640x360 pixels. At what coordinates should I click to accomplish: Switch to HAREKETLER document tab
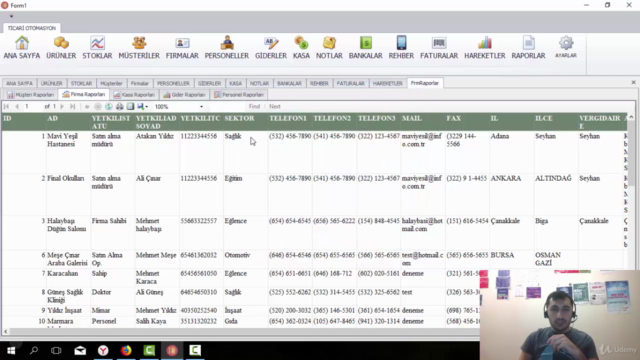click(387, 83)
